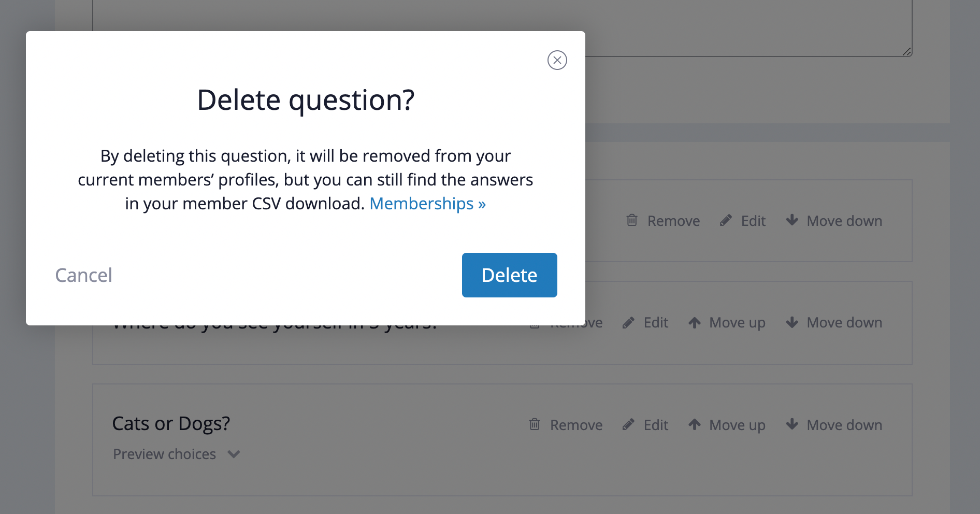This screenshot has width=980, height=514.
Task: Open the Memberships link
Action: point(427,204)
